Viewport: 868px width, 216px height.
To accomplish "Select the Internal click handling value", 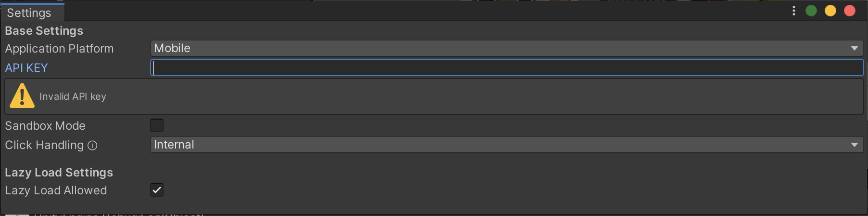I will [174, 145].
